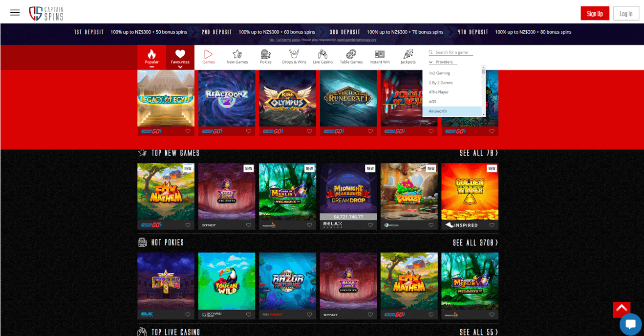Click Play'n GO logo under Legacy of Egypt

151,131
